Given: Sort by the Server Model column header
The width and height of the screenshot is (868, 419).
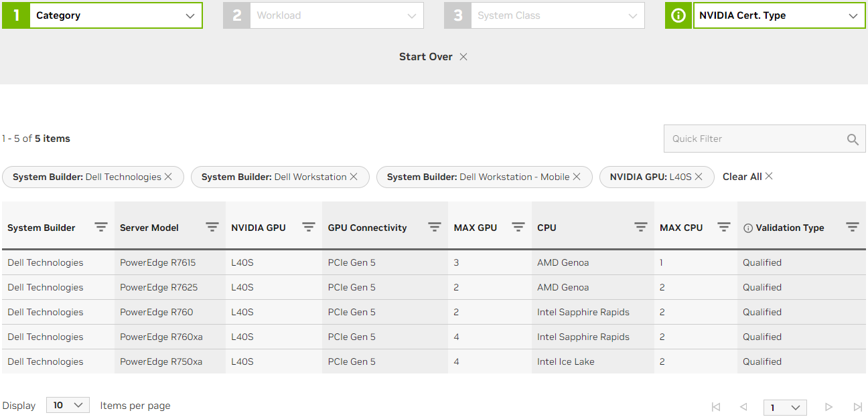Looking at the screenshot, I should click(149, 228).
